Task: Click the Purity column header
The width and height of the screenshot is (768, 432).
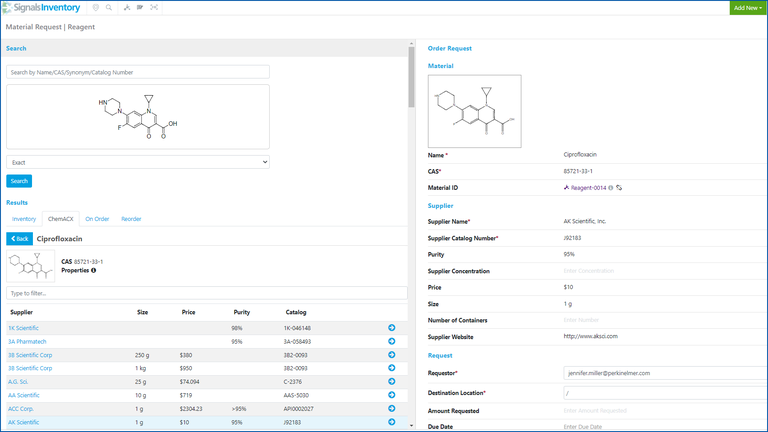Action: pyautogui.click(x=241, y=312)
